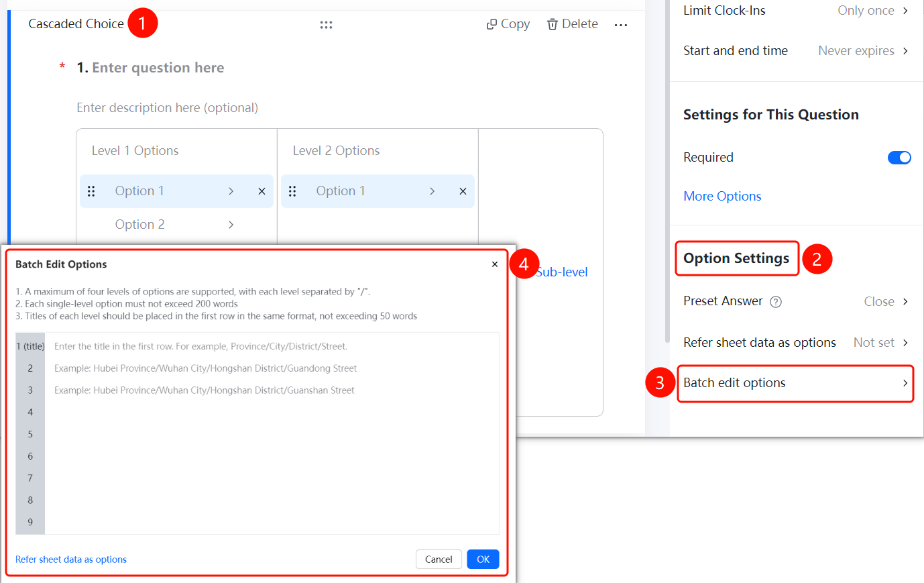Click the title row input in batch editor

272,346
